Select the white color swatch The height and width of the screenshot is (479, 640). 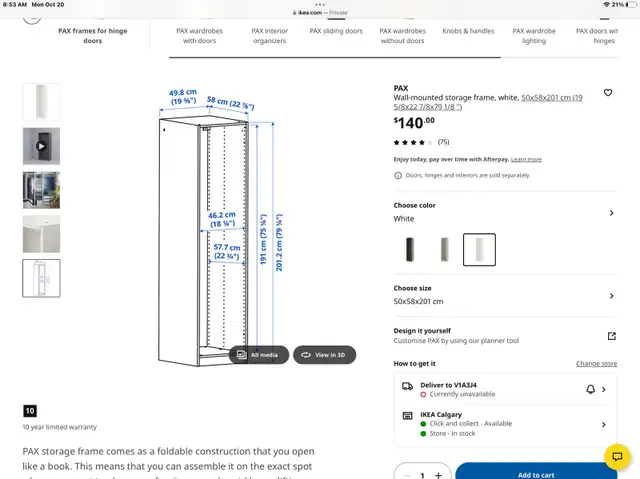[479, 249]
